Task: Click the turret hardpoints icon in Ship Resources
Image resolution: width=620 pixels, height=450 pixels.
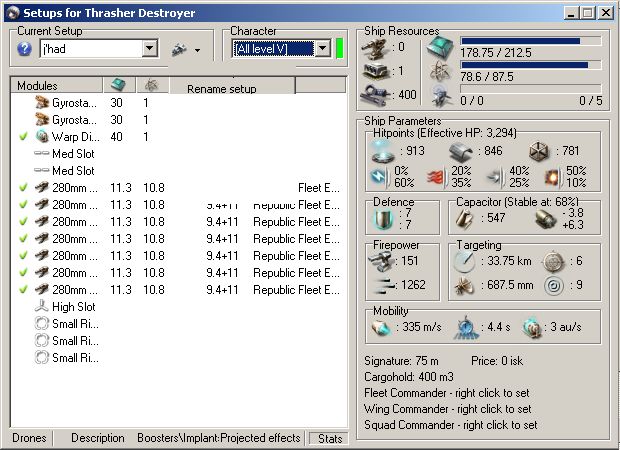Action: [376, 46]
